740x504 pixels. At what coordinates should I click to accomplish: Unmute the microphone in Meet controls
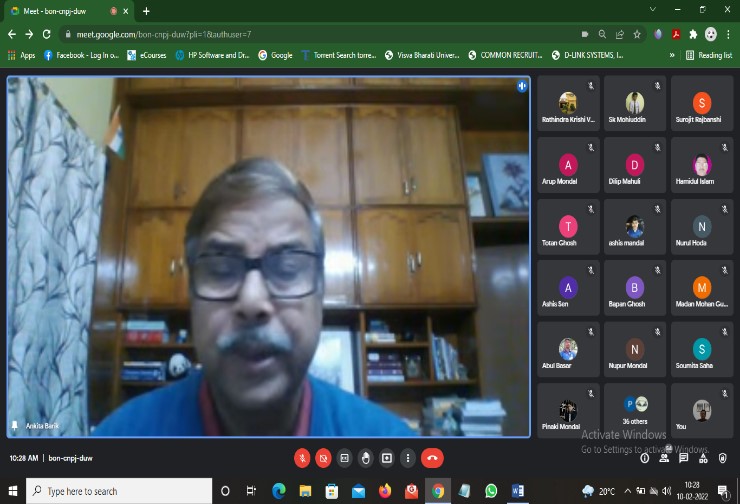coord(302,458)
